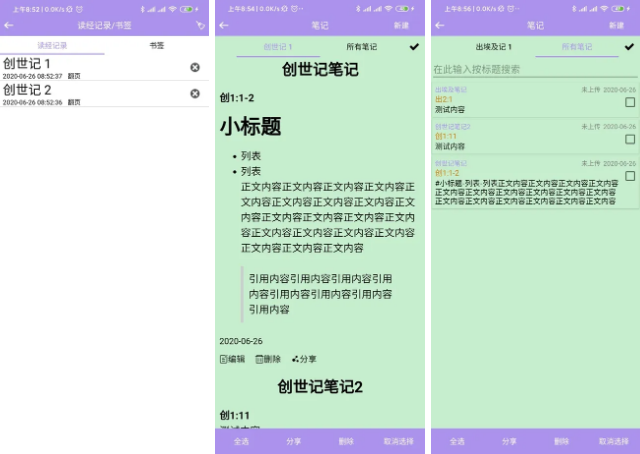
Task: Remove the 创世记 2 reading record
Action: coord(194,93)
